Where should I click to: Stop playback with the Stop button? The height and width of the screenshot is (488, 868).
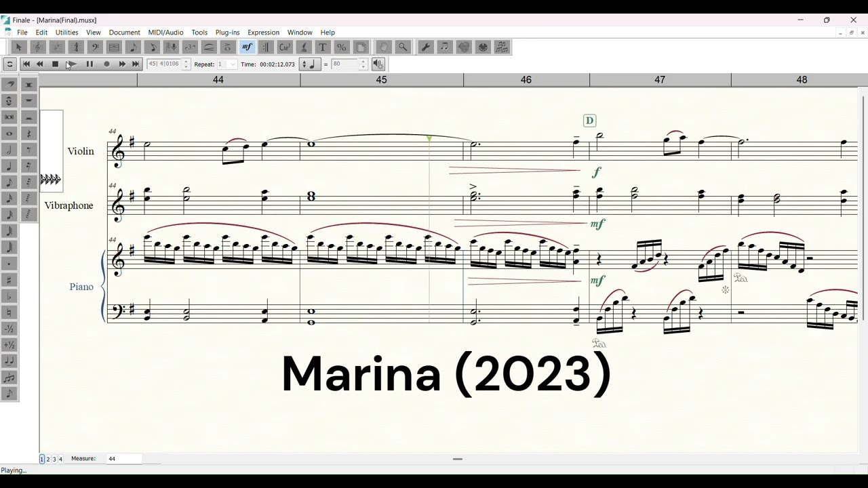[56, 64]
